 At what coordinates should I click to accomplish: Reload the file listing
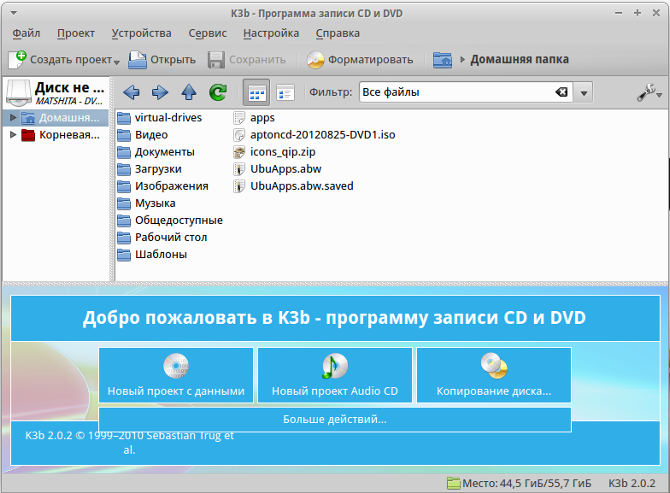tap(218, 92)
